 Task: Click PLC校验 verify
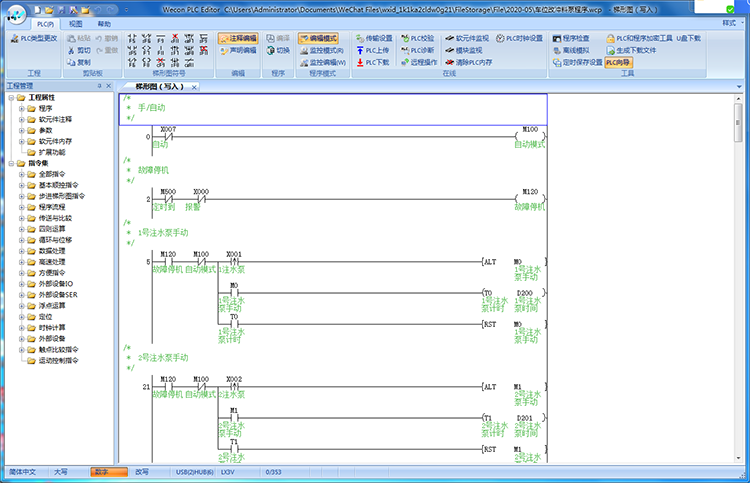[418, 38]
